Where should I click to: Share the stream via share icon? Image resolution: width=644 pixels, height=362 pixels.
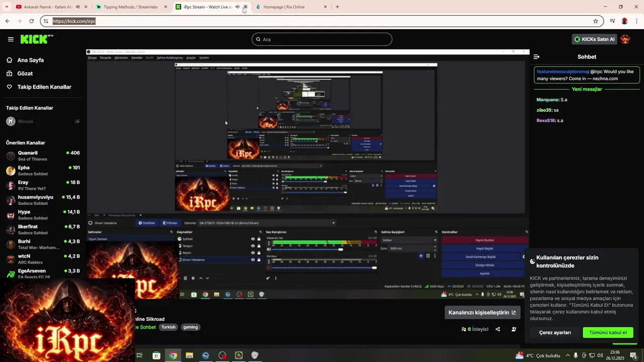[498, 329]
